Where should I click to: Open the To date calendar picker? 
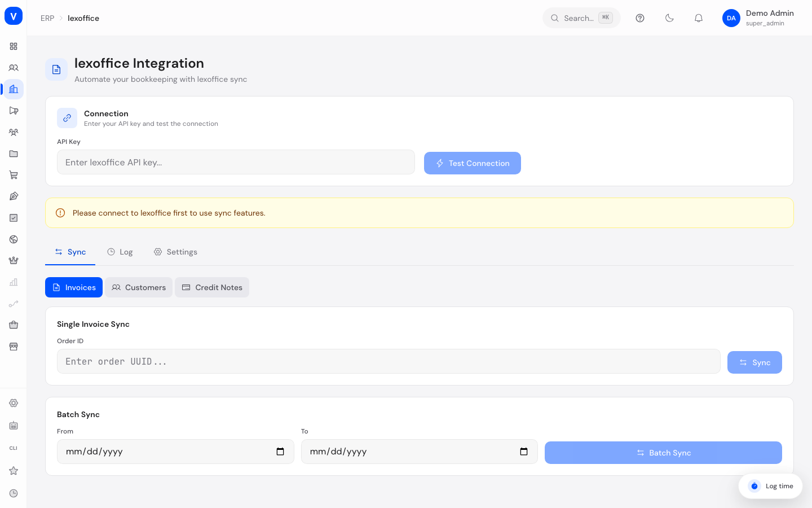[x=524, y=452]
